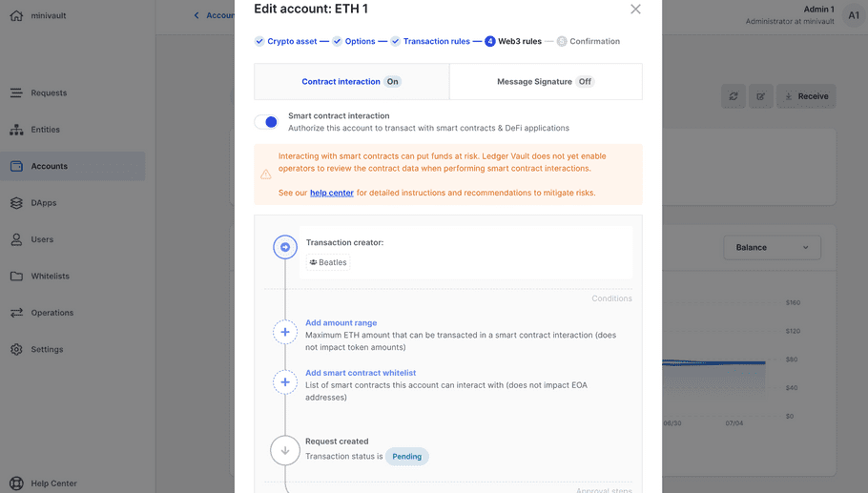Click the Requests sidebar icon
This screenshot has width=868, height=493.
pos(16,92)
